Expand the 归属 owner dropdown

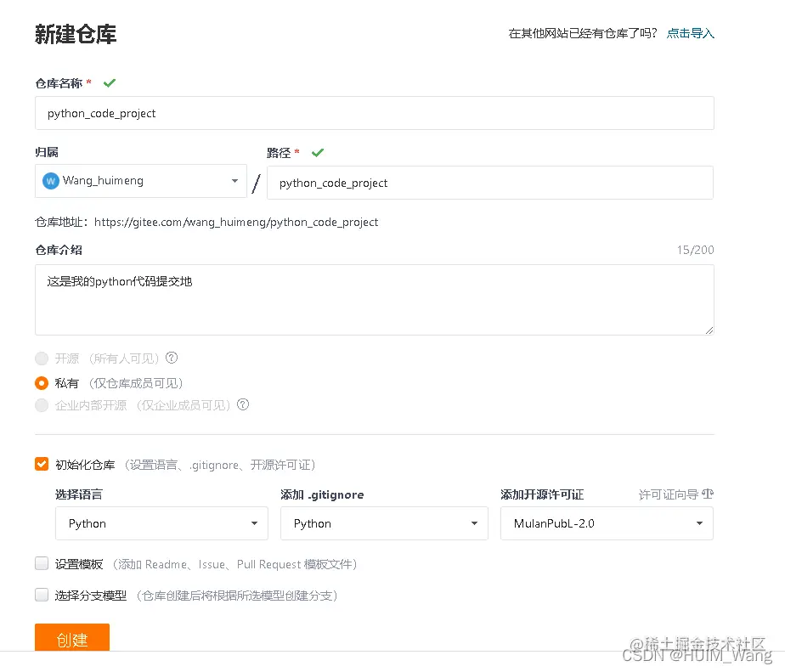[x=234, y=181]
